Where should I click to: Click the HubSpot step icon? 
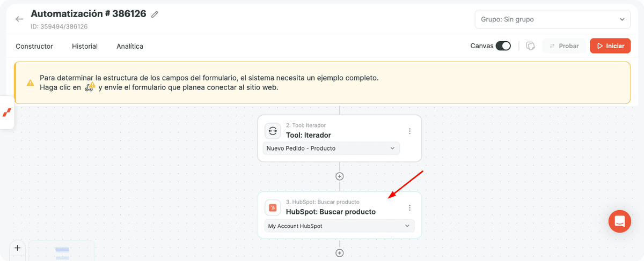pyautogui.click(x=273, y=207)
